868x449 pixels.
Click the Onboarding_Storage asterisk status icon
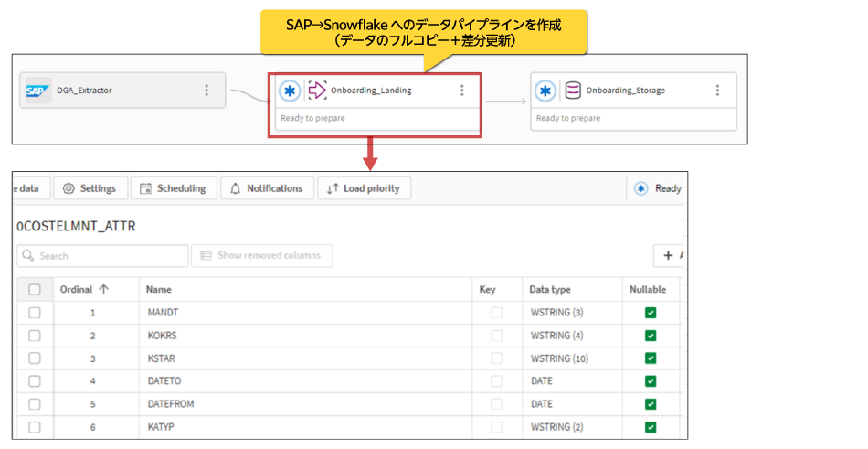pos(545,91)
